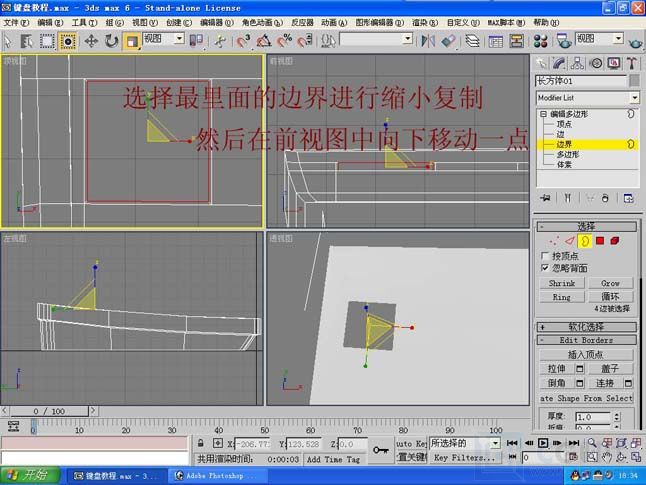Open the 创建 menu
The width and height of the screenshot is (646, 485).
(179, 23)
